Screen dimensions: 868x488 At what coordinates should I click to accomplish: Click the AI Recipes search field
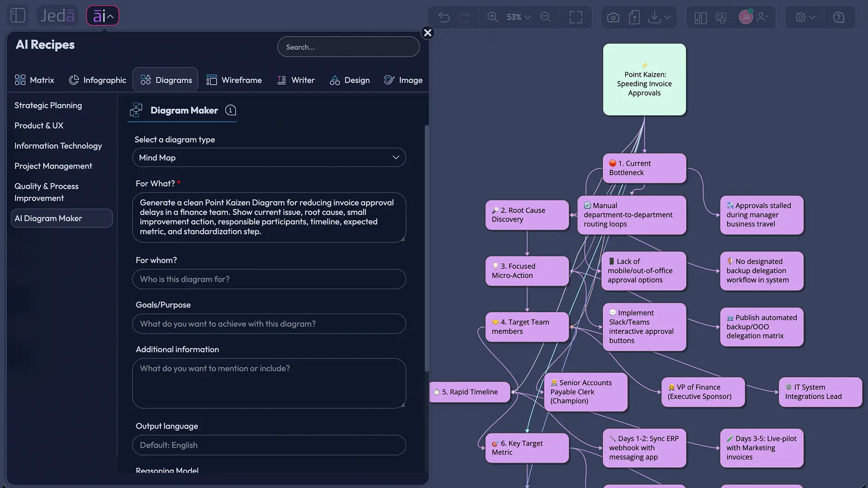tap(349, 47)
